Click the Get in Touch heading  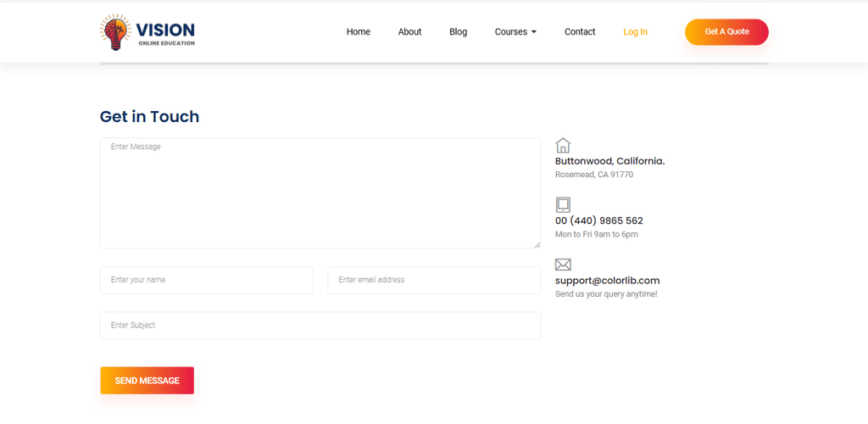(149, 117)
